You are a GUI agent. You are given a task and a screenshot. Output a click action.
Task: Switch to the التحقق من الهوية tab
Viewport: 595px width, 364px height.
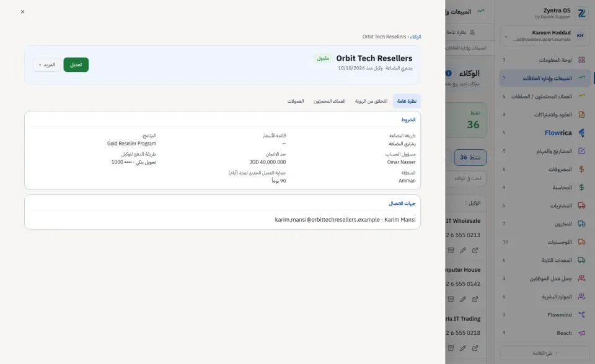371,102
